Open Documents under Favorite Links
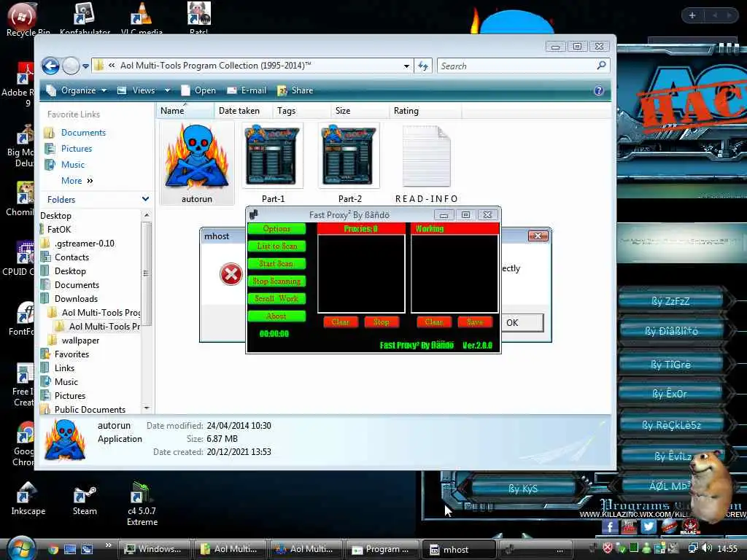Screen dimensions: 747x560 (83, 133)
